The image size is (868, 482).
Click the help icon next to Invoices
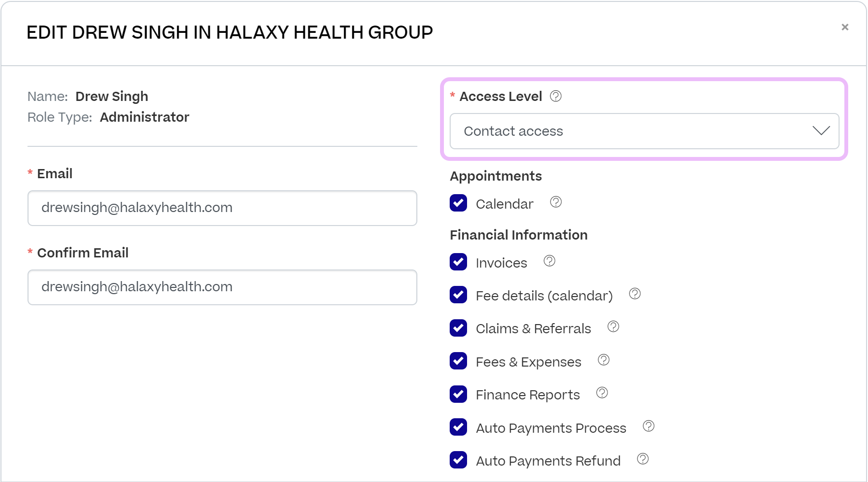(550, 261)
